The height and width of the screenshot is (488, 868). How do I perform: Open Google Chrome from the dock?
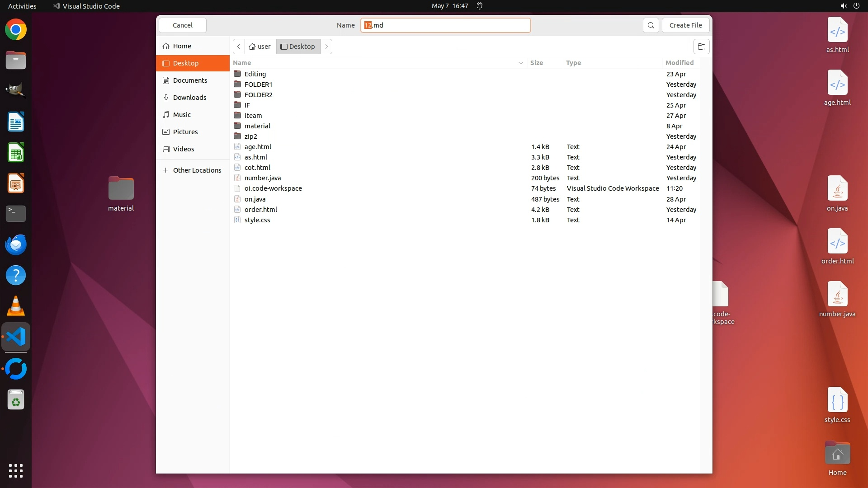click(16, 30)
